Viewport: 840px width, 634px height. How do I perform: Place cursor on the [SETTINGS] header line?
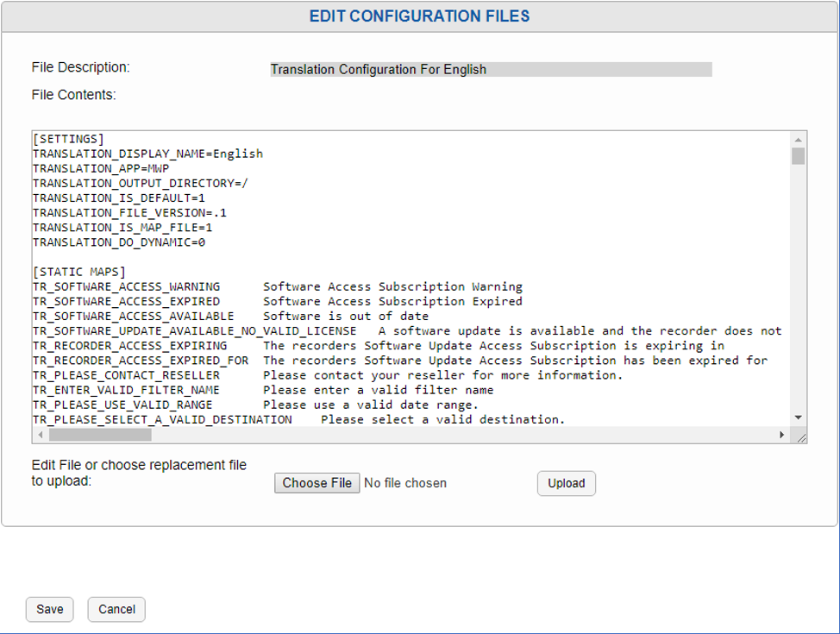68,139
